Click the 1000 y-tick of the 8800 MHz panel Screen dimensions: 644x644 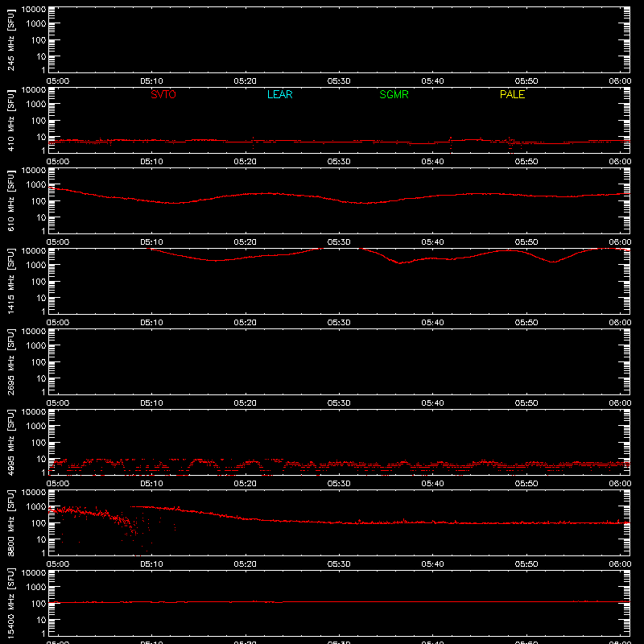[36, 507]
